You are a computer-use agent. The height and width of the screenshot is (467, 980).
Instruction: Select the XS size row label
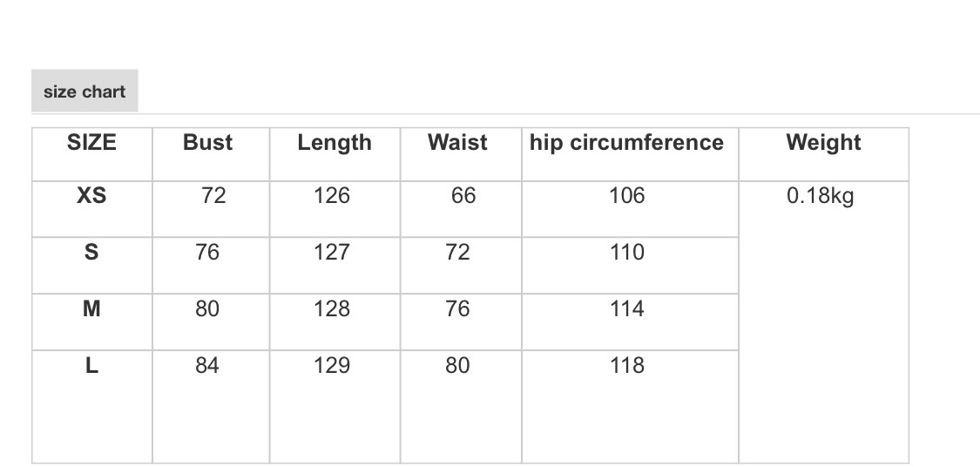click(91, 196)
